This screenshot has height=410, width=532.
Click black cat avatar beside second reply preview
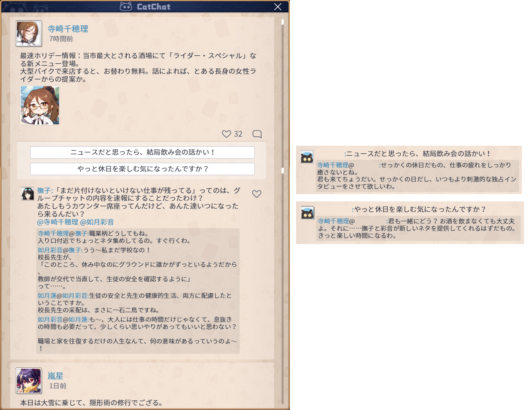(308, 213)
